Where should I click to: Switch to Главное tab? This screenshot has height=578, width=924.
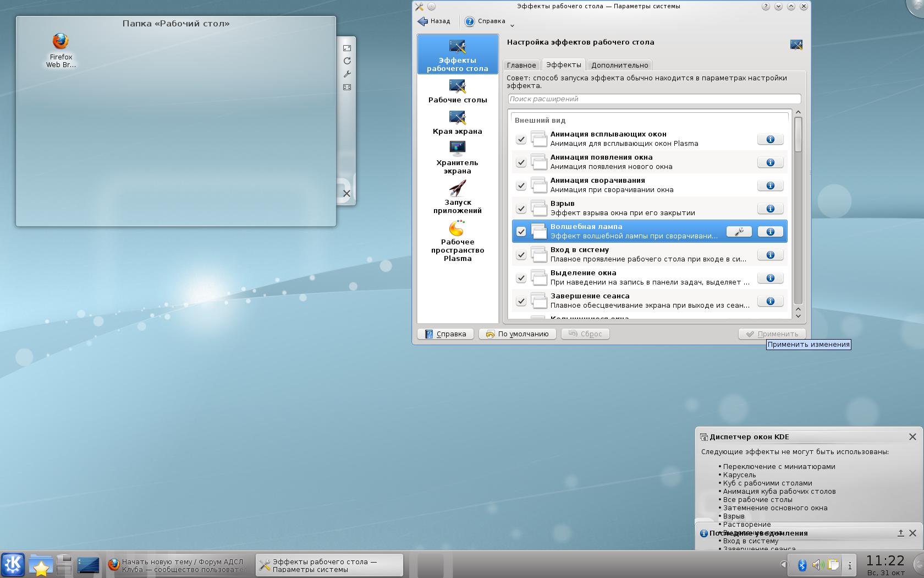[521, 65]
